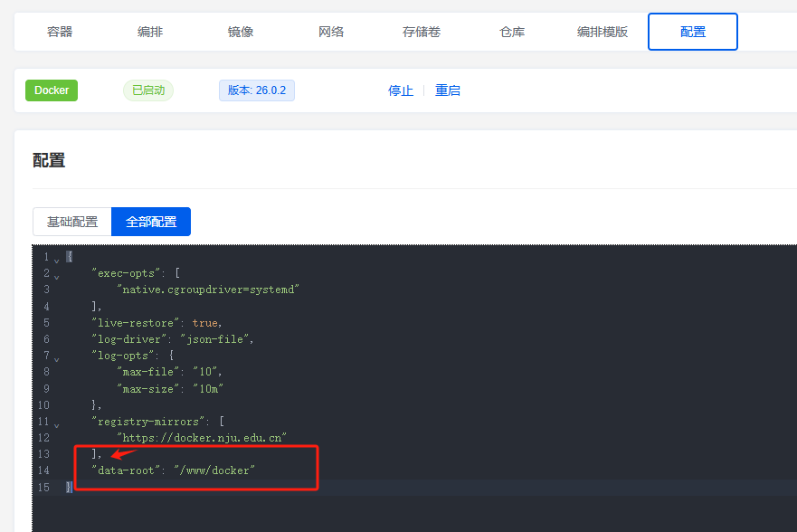Click the green Docker label
This screenshot has width=797, height=532.
click(52, 90)
